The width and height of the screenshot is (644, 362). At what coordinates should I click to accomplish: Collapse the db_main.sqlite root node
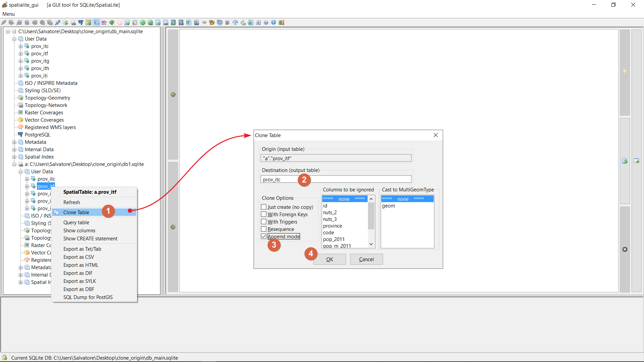point(8,32)
